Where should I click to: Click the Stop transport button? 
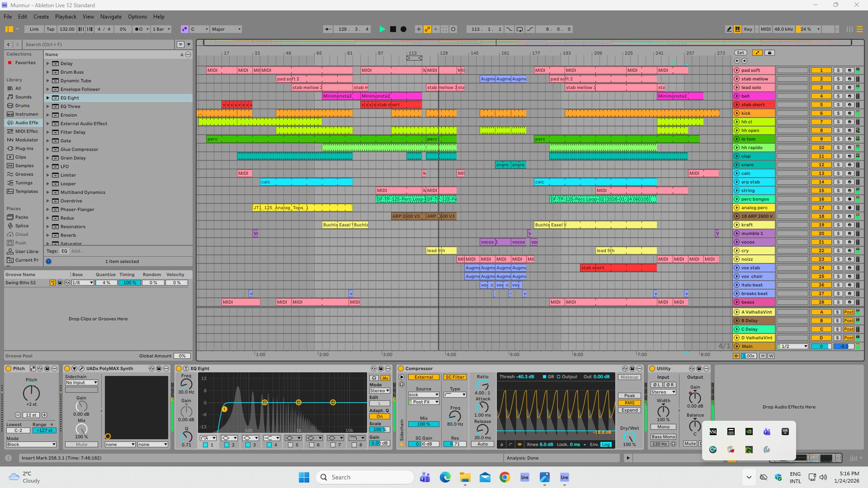coord(393,29)
